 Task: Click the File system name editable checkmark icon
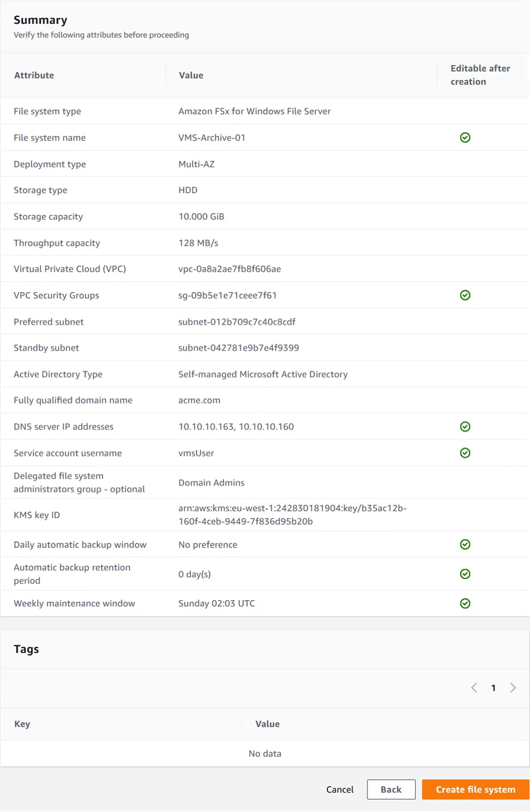pos(465,138)
